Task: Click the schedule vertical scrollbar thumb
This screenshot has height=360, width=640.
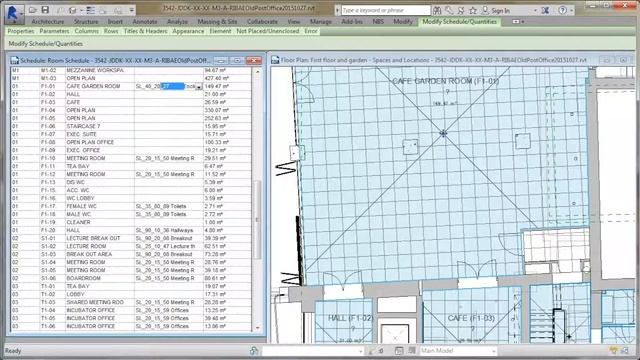Action: 257,220
